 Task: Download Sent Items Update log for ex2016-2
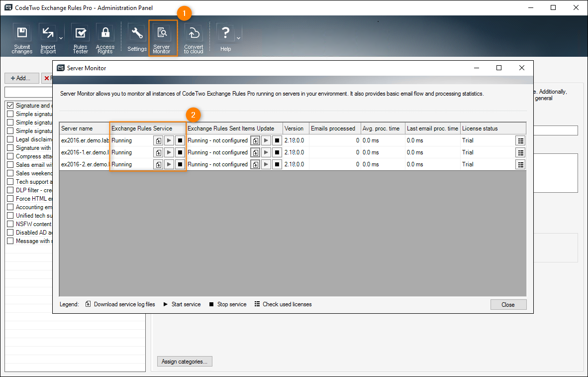pyautogui.click(x=255, y=165)
